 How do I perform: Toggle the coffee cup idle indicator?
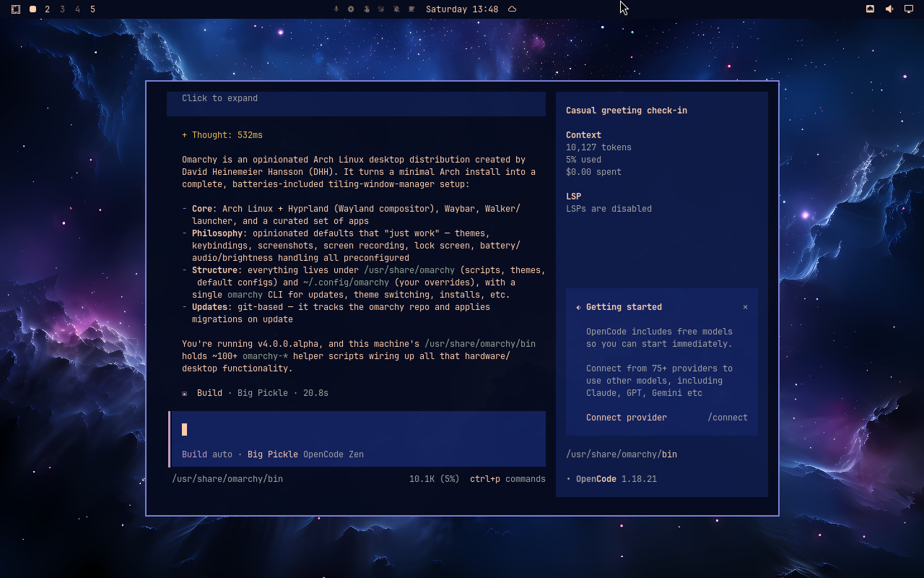tap(411, 9)
